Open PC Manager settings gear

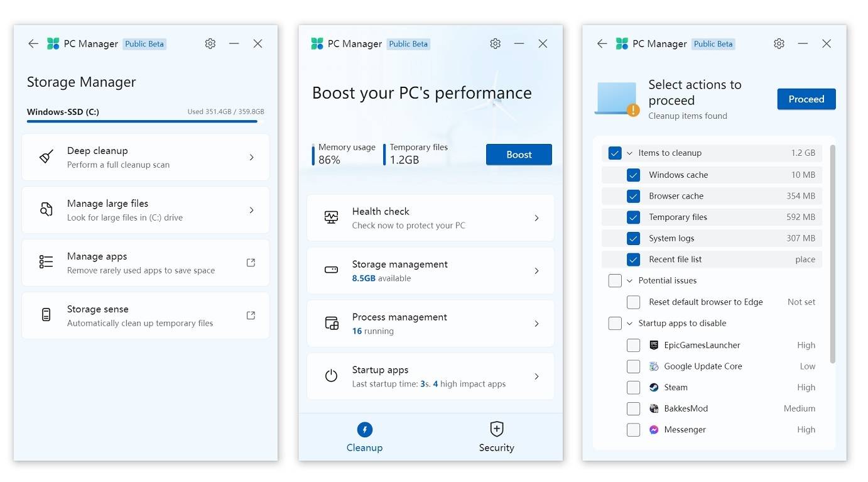pyautogui.click(x=210, y=43)
